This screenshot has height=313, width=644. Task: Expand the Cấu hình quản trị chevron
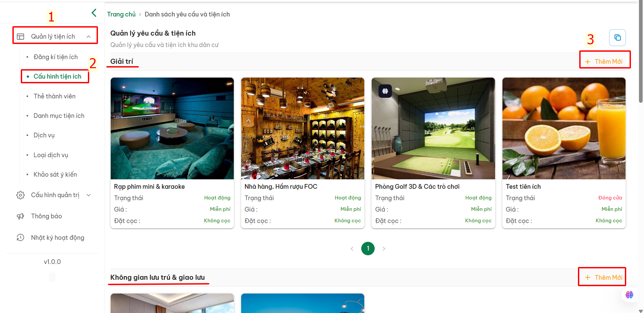pos(89,195)
